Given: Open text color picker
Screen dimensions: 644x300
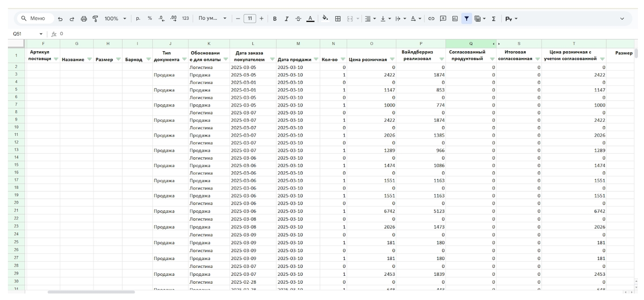Looking at the screenshot, I should tap(310, 19).
